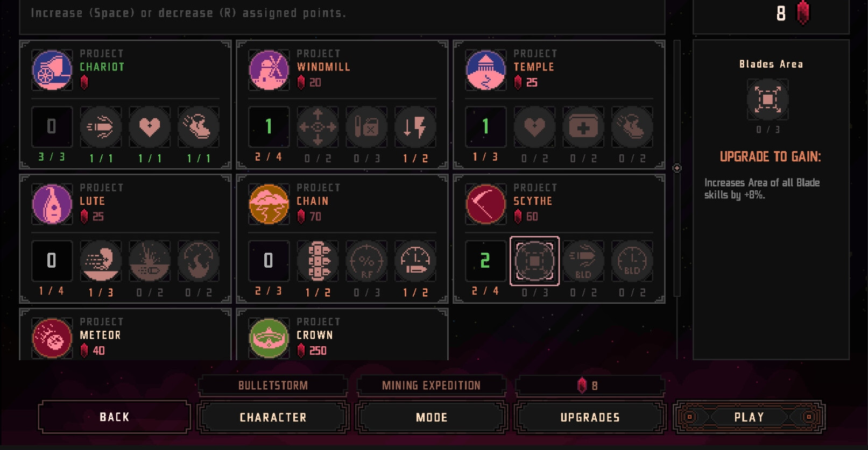
Task: Open the Mode selection menu
Action: point(432,417)
